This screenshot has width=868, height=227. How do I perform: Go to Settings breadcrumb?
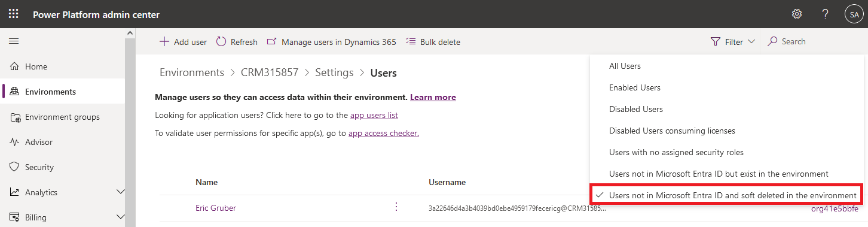pyautogui.click(x=334, y=72)
